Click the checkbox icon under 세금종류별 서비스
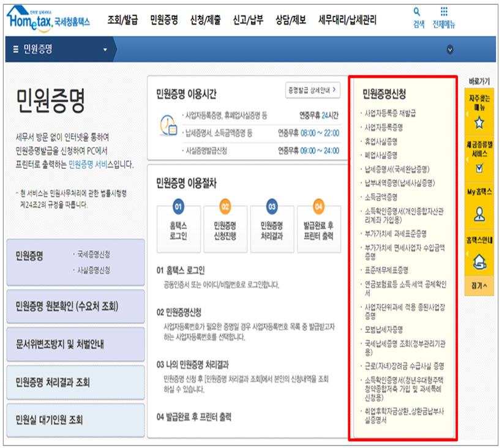The width and height of the screenshot is (502, 448). pos(479,168)
